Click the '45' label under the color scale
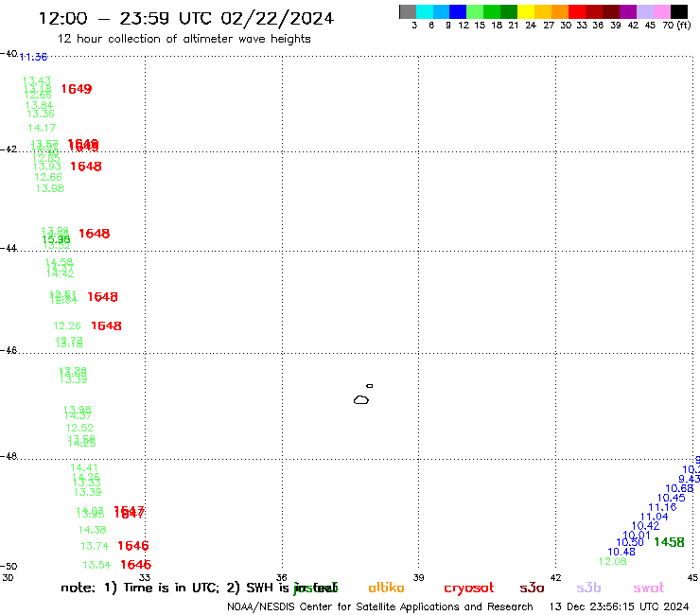 click(x=650, y=25)
